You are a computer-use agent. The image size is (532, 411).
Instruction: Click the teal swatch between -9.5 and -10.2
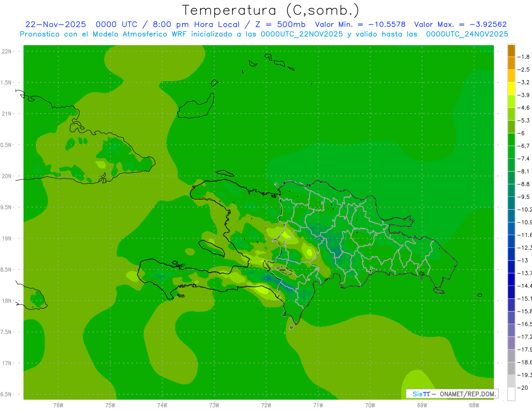(x=511, y=203)
